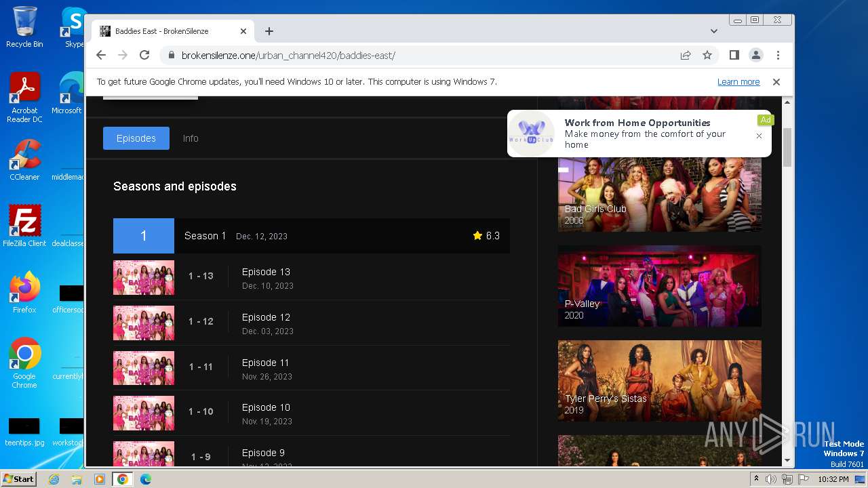Open Firefox desktop icon

click(x=24, y=293)
